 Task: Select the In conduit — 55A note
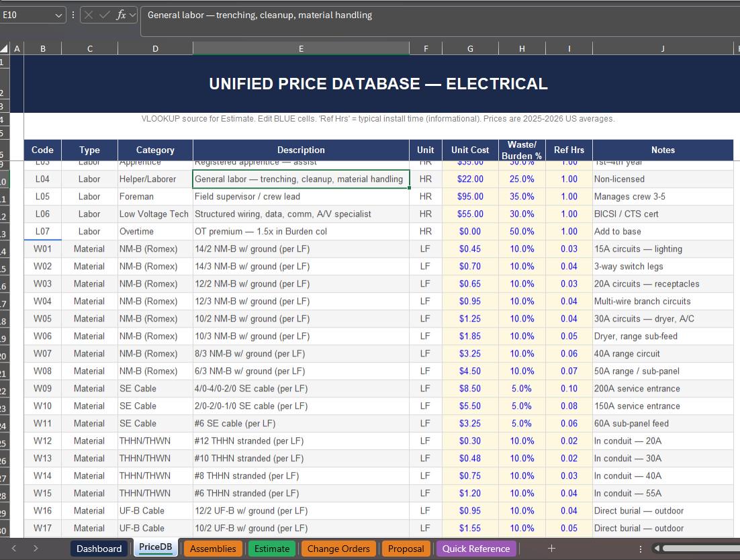point(663,493)
